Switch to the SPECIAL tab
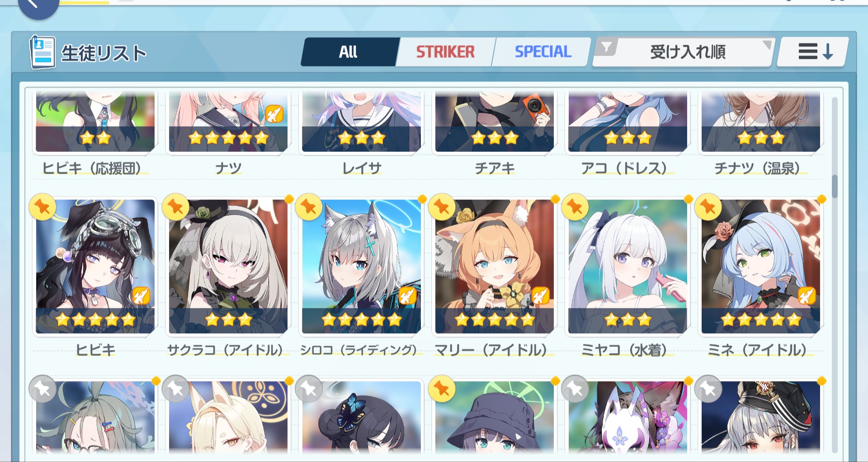This screenshot has height=462, width=868. 542,52
